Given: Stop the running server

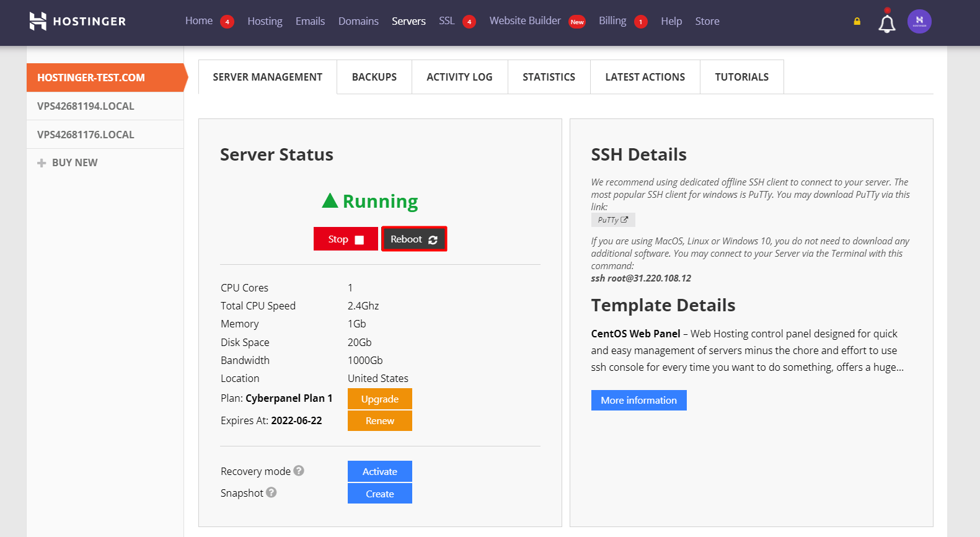Looking at the screenshot, I should (346, 239).
